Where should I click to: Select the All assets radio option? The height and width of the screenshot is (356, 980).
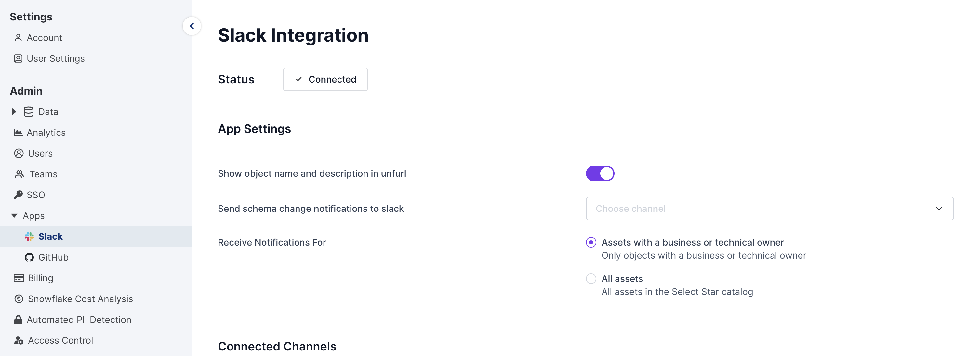coord(591,279)
